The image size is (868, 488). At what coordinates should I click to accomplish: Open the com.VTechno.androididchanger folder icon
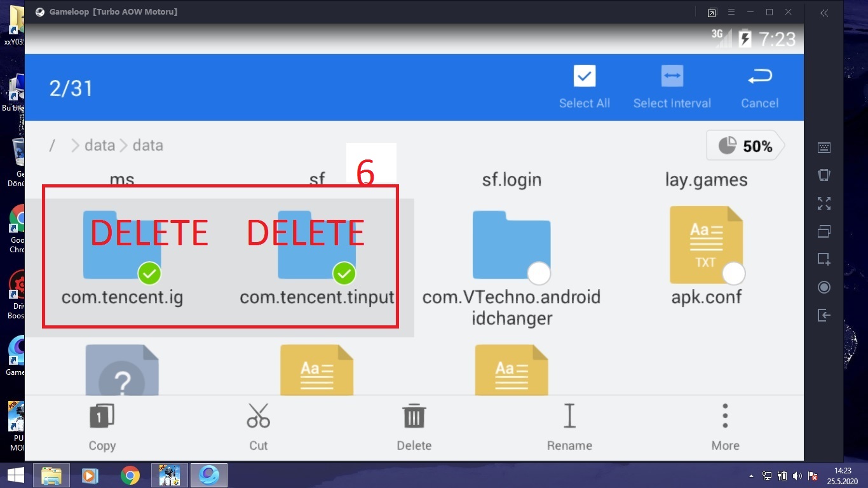pyautogui.click(x=512, y=245)
